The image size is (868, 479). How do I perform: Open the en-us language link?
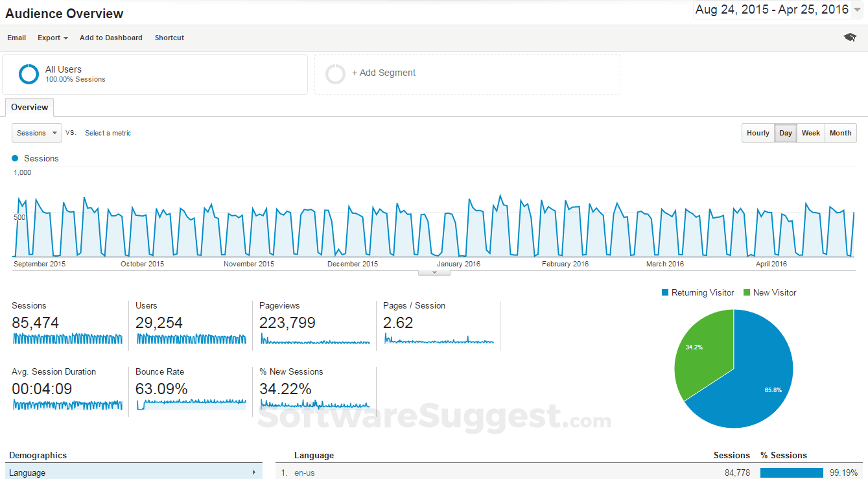point(304,473)
